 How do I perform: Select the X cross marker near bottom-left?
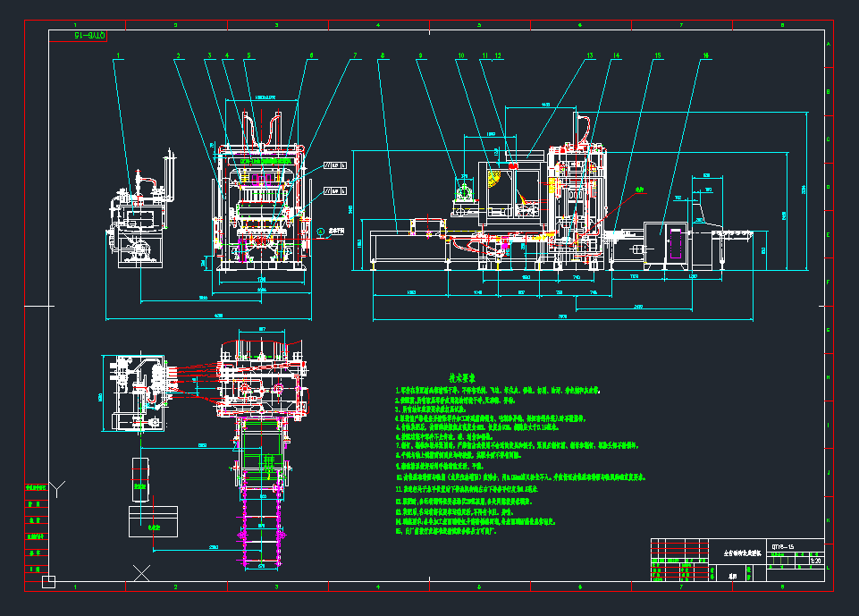pyautogui.click(x=141, y=573)
